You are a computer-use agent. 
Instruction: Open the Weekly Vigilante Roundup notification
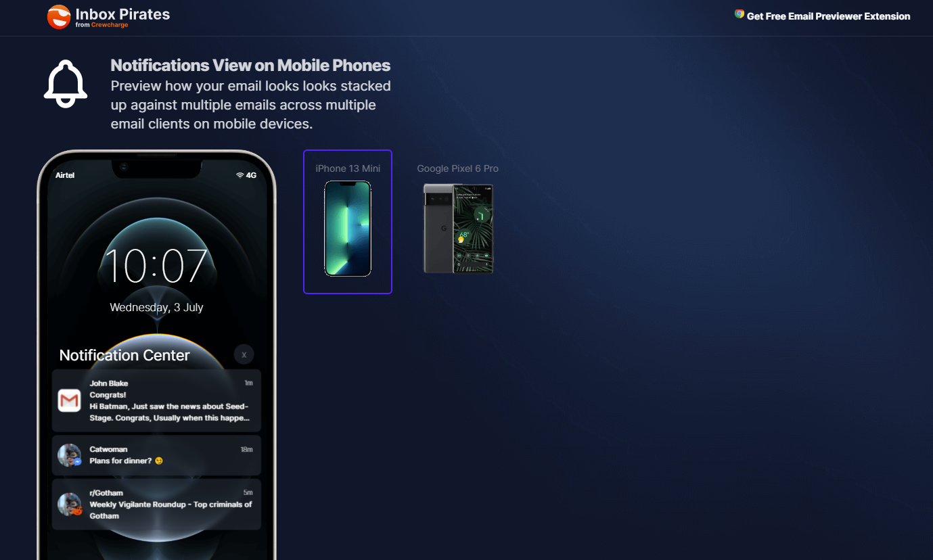pyautogui.click(x=156, y=505)
